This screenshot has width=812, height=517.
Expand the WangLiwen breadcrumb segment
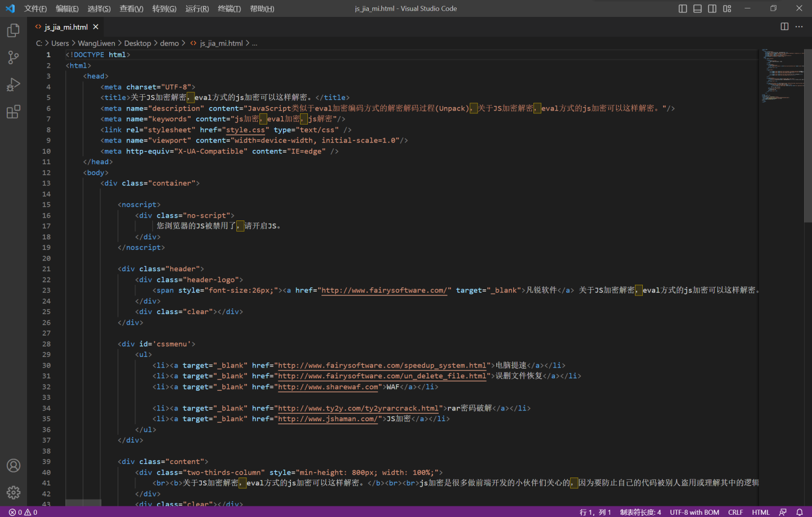pyautogui.click(x=96, y=43)
